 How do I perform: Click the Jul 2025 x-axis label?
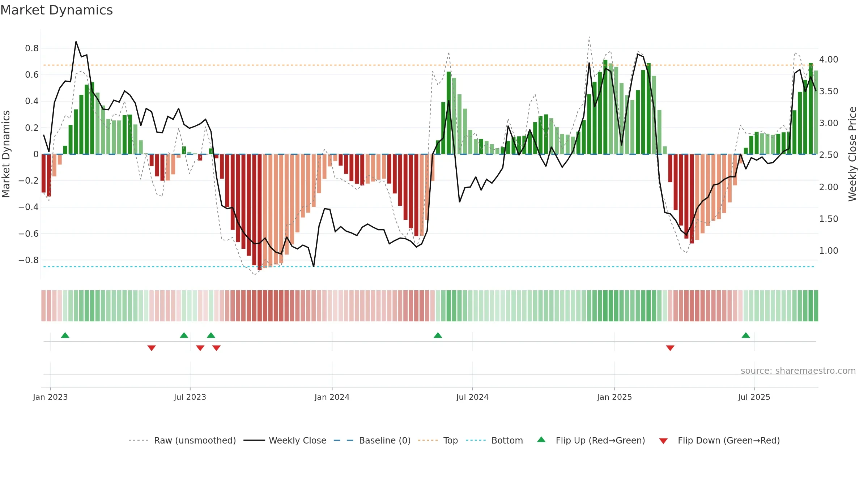click(754, 397)
